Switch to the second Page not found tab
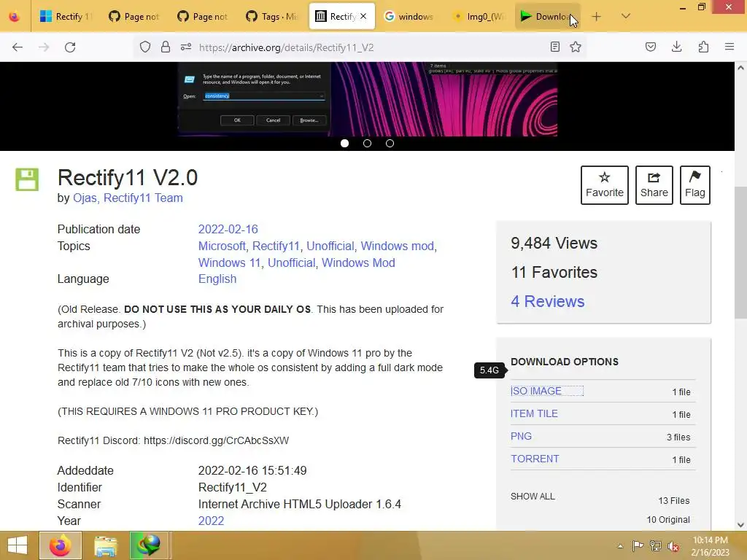The image size is (747, 560). point(203,17)
